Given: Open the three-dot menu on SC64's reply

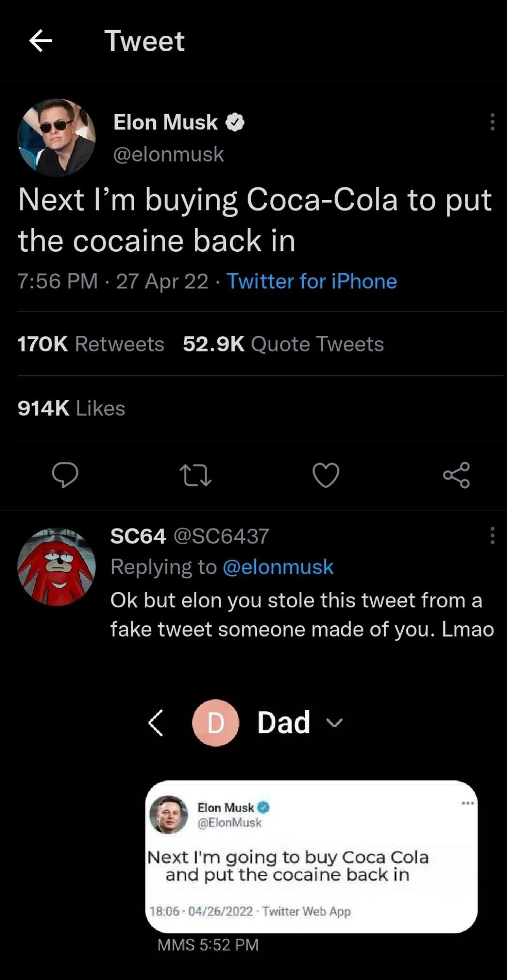Looking at the screenshot, I should pyautogui.click(x=492, y=535).
